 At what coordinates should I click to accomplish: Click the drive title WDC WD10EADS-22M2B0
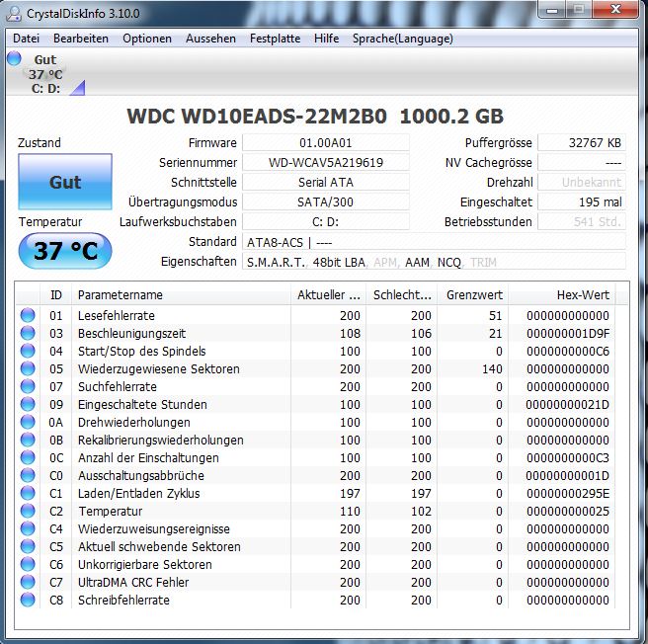tap(257, 117)
